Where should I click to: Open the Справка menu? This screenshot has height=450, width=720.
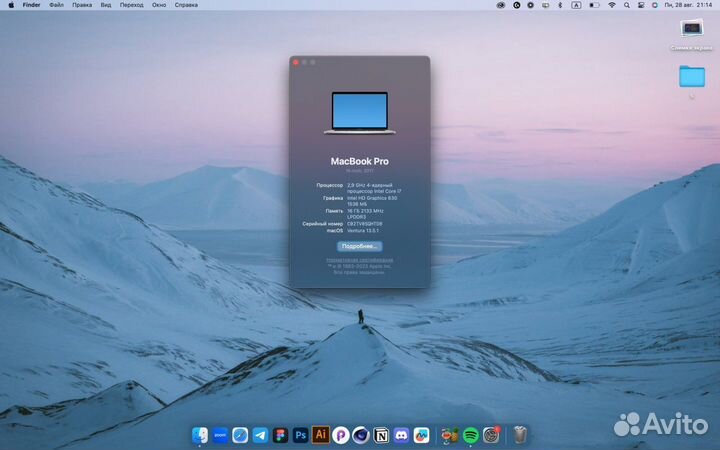pyautogui.click(x=186, y=5)
